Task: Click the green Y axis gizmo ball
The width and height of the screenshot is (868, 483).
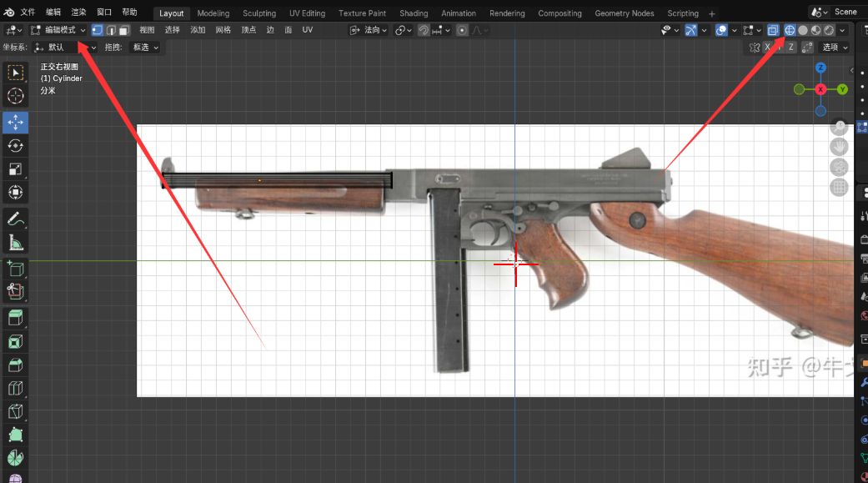Action: coord(843,89)
